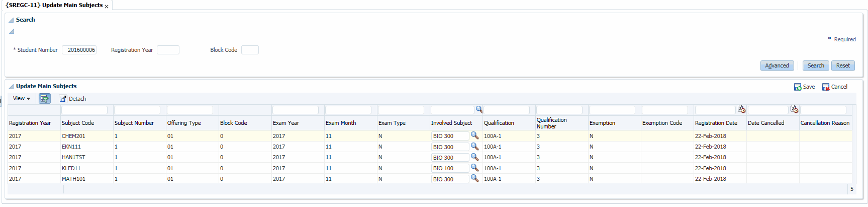Image resolution: width=868 pixels, height=207 pixels.
Task: Open the Registration Date filter calendar picker
Action: (741, 109)
